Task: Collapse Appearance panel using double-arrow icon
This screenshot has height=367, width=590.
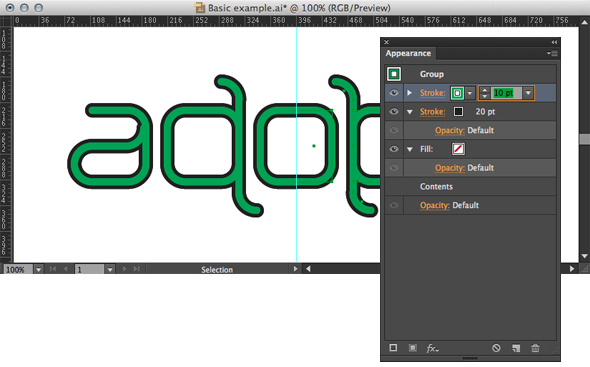Action: (x=554, y=42)
